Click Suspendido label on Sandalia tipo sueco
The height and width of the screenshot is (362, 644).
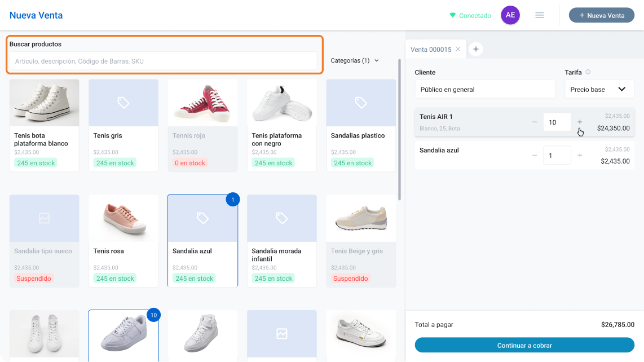[x=34, y=279]
